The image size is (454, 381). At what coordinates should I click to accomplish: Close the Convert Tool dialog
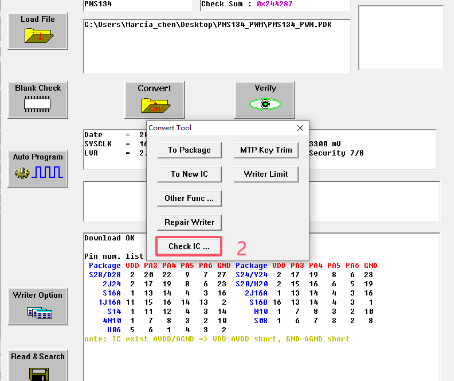(x=300, y=128)
